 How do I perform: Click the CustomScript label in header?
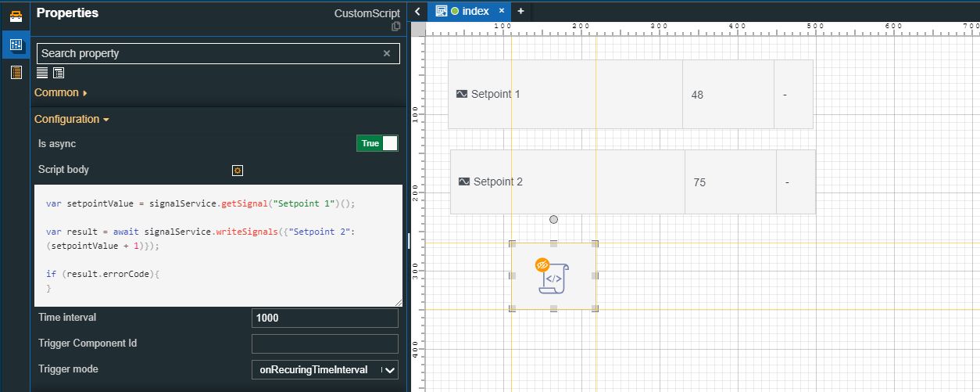tap(367, 13)
